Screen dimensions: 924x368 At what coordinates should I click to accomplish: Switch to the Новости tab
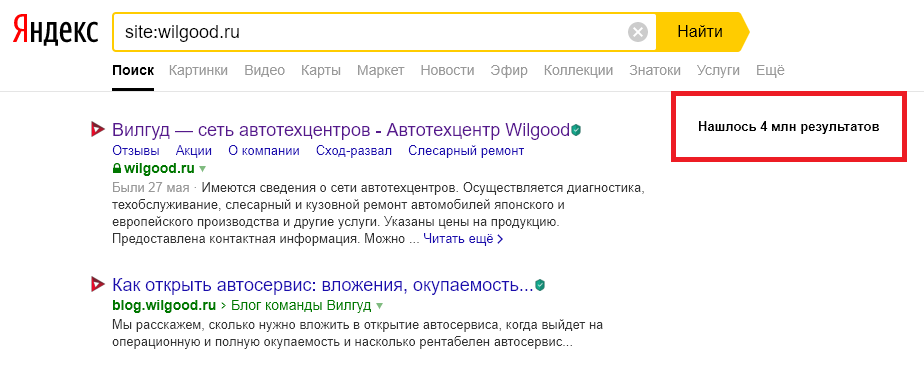447,70
